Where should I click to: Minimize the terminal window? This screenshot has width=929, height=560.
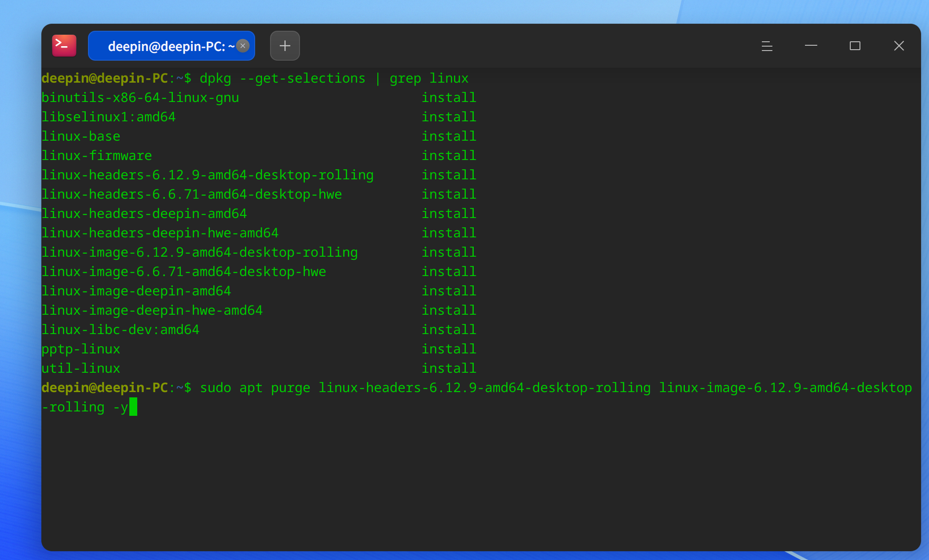tap(811, 46)
